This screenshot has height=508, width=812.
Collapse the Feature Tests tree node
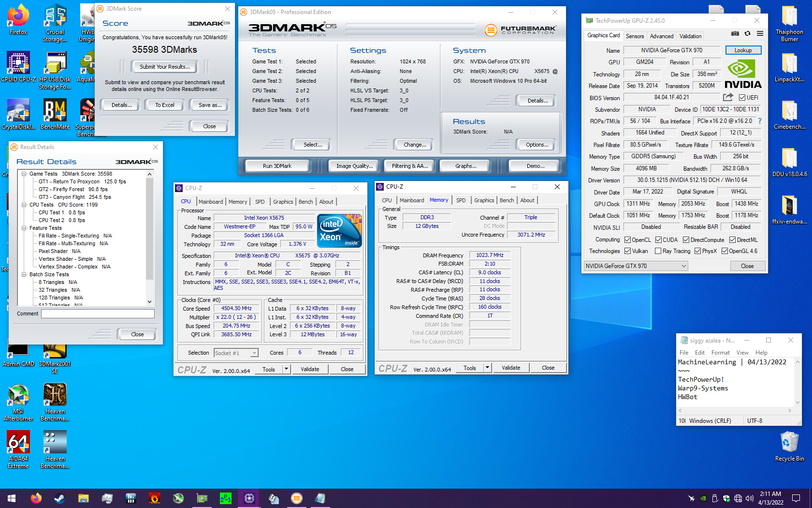tap(24, 228)
